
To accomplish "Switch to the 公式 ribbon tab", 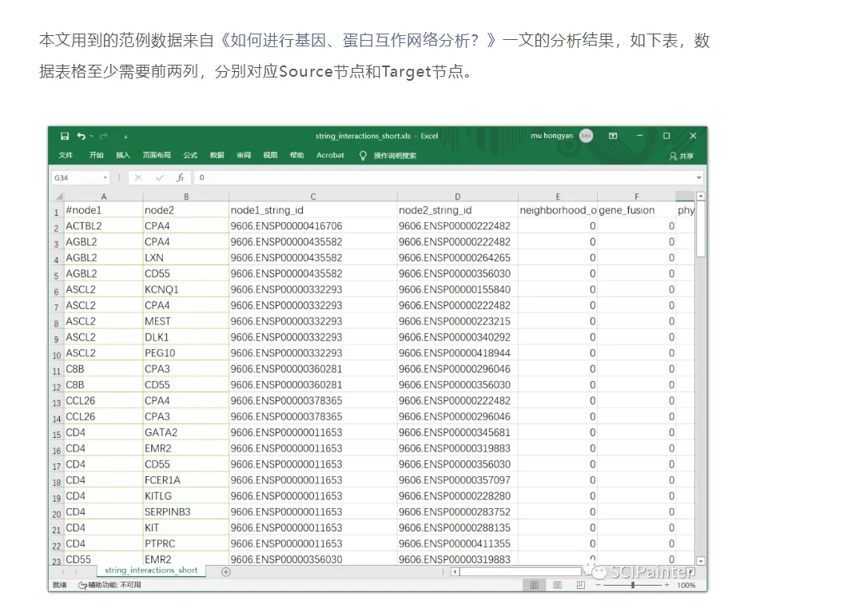I will tap(190, 155).
